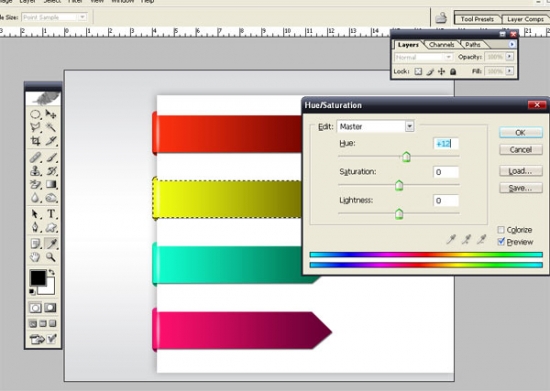Select the Eraser tool in toolbox
This screenshot has height=391, width=550.
point(35,184)
